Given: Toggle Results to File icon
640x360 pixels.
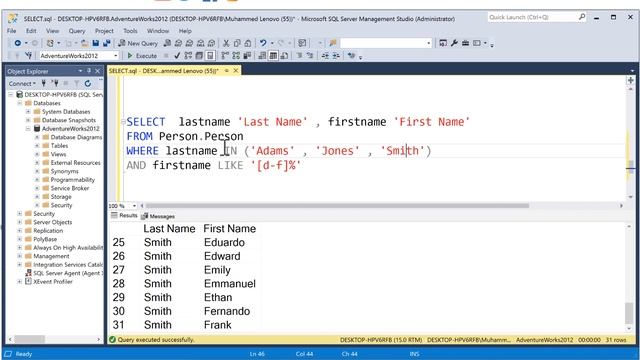Looking at the screenshot, I should [284, 56].
